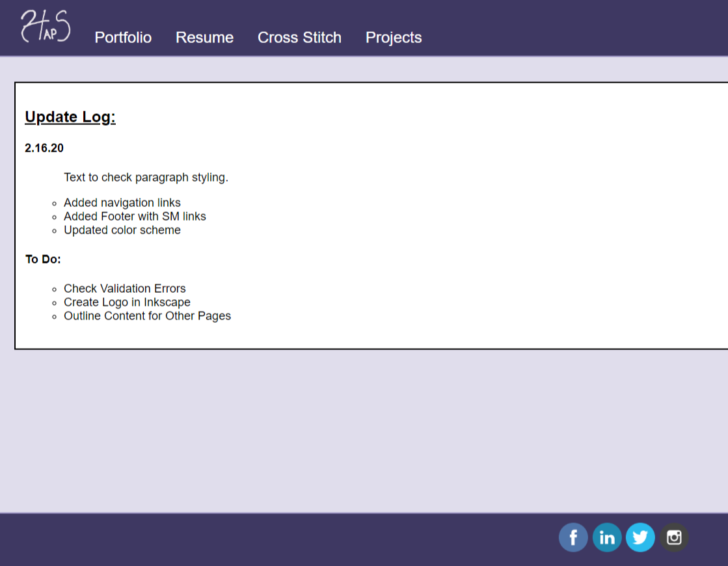Navigate to the Cross Stitch page
This screenshot has width=728, height=566.
coord(299,38)
